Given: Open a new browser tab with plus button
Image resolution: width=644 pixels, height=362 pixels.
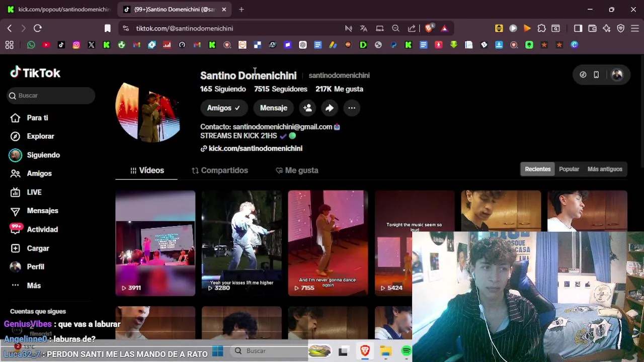Looking at the screenshot, I should (x=242, y=9).
